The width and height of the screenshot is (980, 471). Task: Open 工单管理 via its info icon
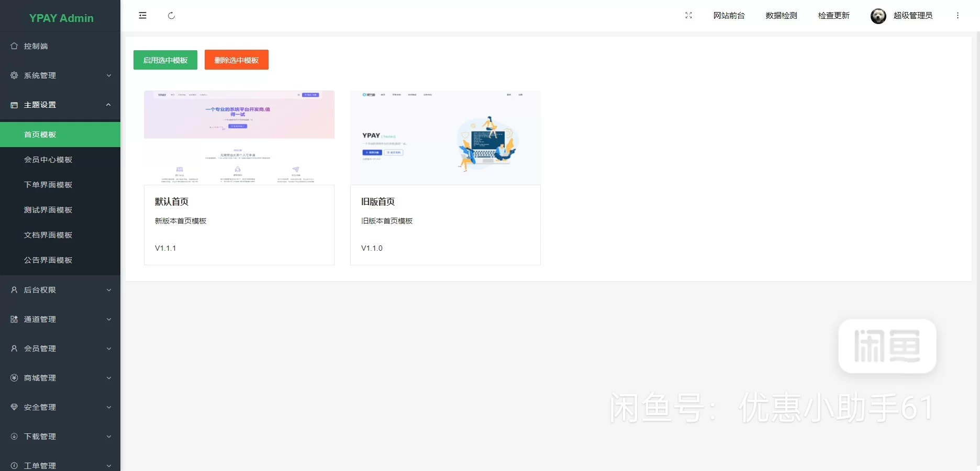(14, 465)
